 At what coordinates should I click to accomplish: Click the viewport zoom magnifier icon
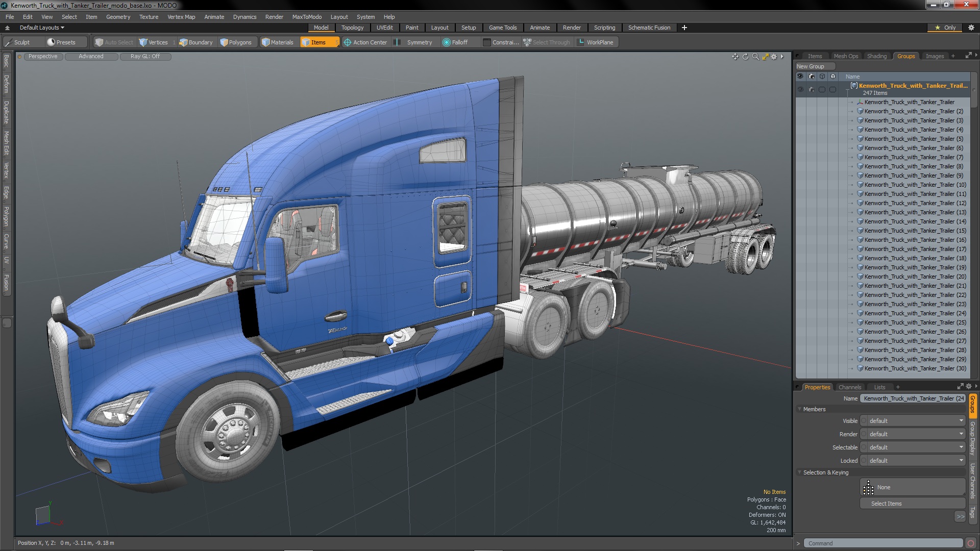[755, 57]
